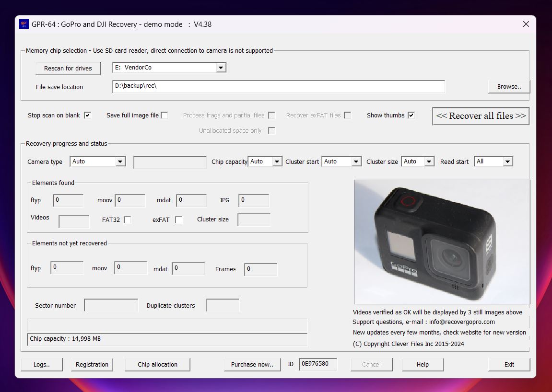Click the Registration button
The image size is (552, 392).
[92, 365]
